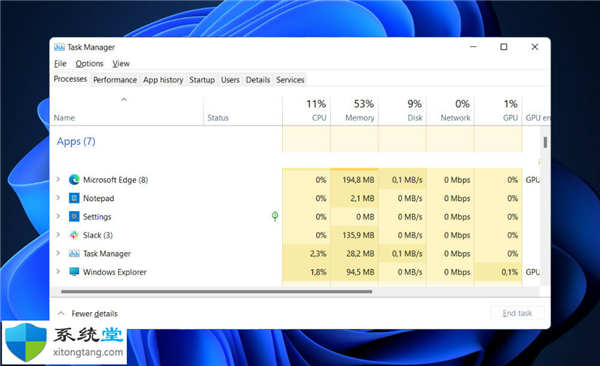This screenshot has width=600, height=366.
Task: Click the 2,3% CPU cell
Action: pyautogui.click(x=307, y=253)
